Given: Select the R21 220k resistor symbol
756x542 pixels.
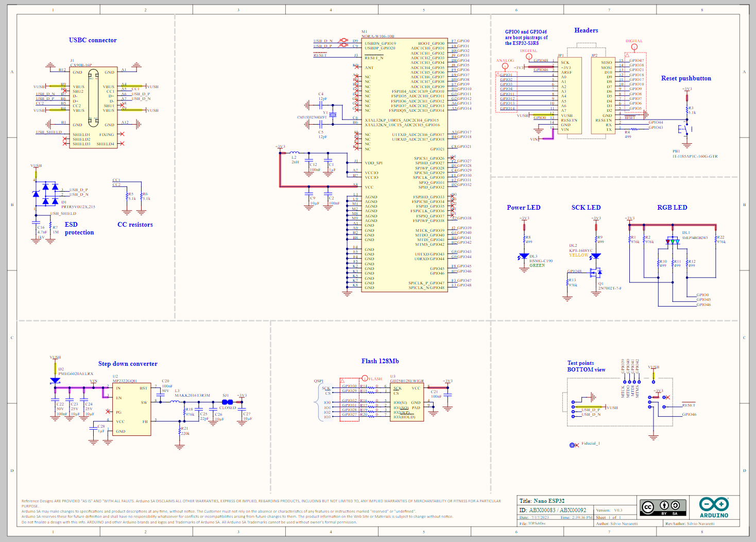Looking at the screenshot, I should (x=180, y=430).
